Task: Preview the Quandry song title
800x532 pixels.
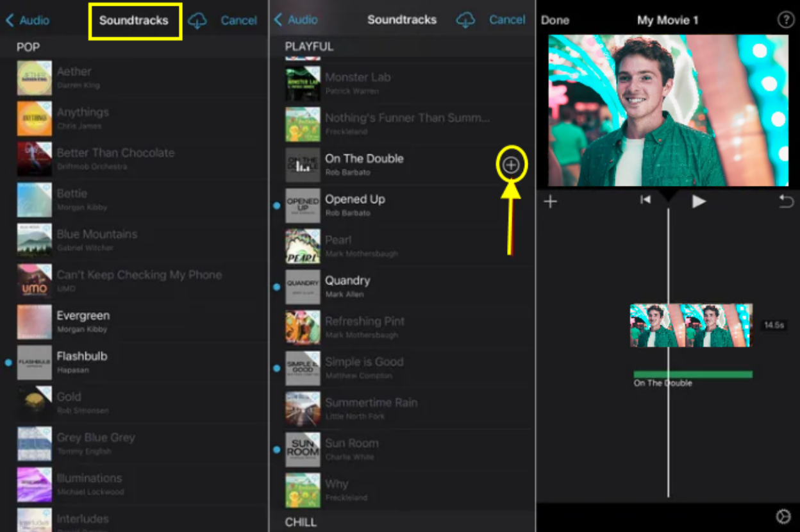Action: 347,281
